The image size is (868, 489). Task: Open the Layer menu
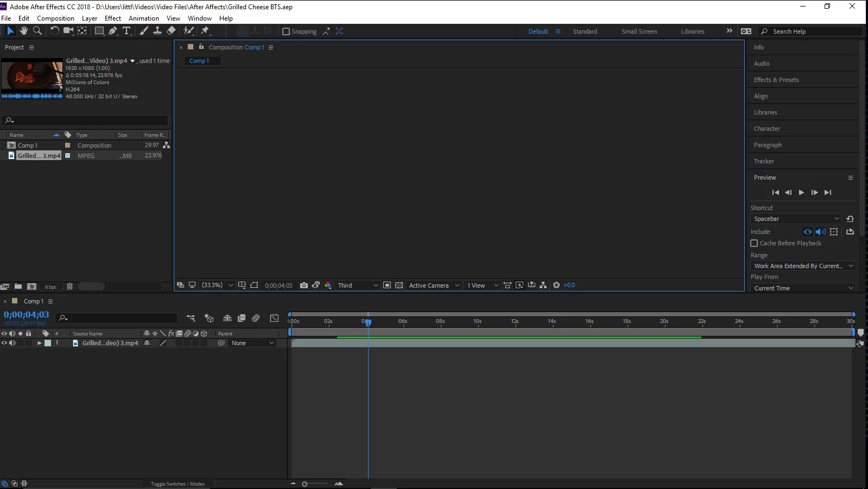point(90,18)
